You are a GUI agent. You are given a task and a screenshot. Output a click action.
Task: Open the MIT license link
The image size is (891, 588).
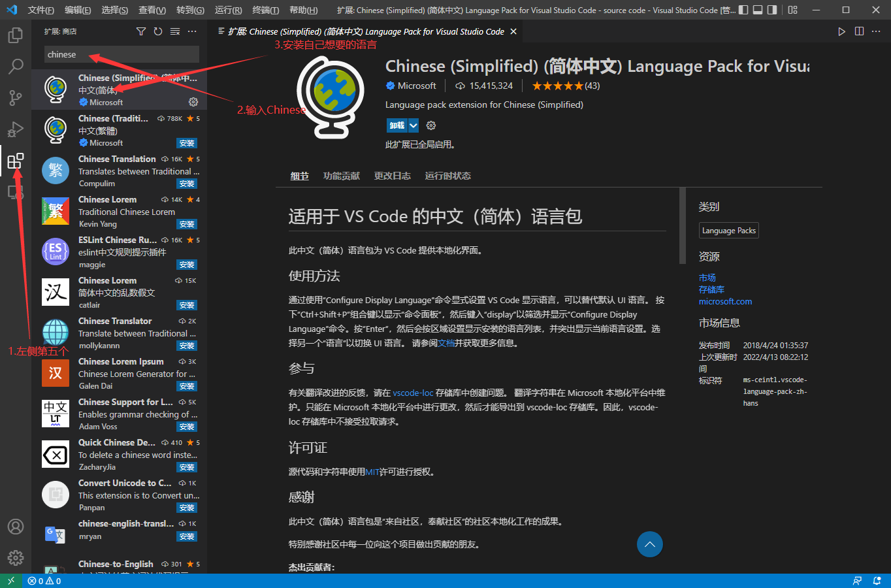point(372,472)
